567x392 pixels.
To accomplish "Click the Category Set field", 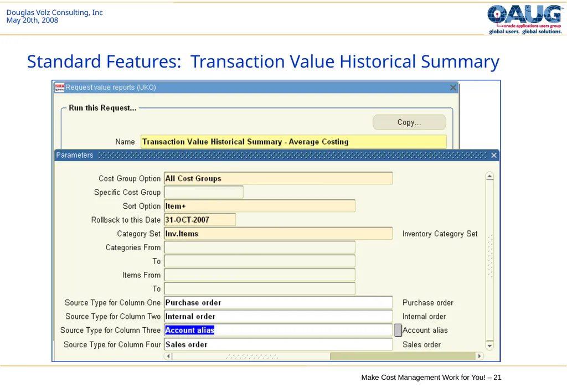I will pyautogui.click(x=279, y=234).
